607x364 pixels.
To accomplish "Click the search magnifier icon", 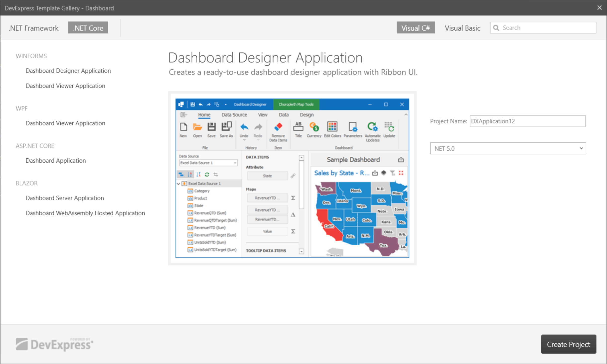I will pyautogui.click(x=496, y=28).
